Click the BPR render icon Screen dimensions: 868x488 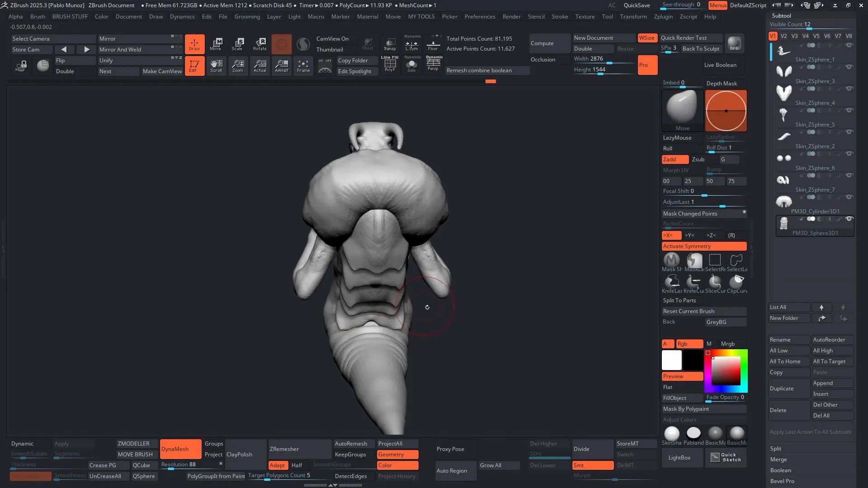[x=734, y=44]
